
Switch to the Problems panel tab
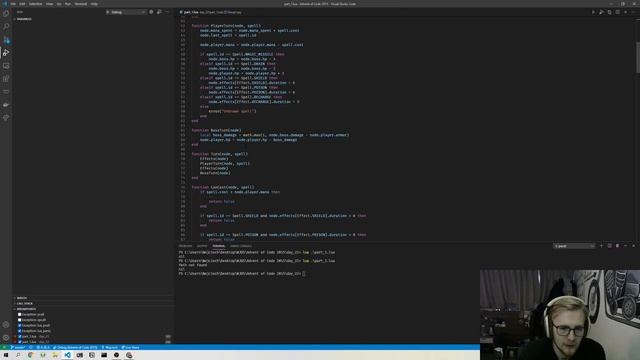click(x=185, y=246)
